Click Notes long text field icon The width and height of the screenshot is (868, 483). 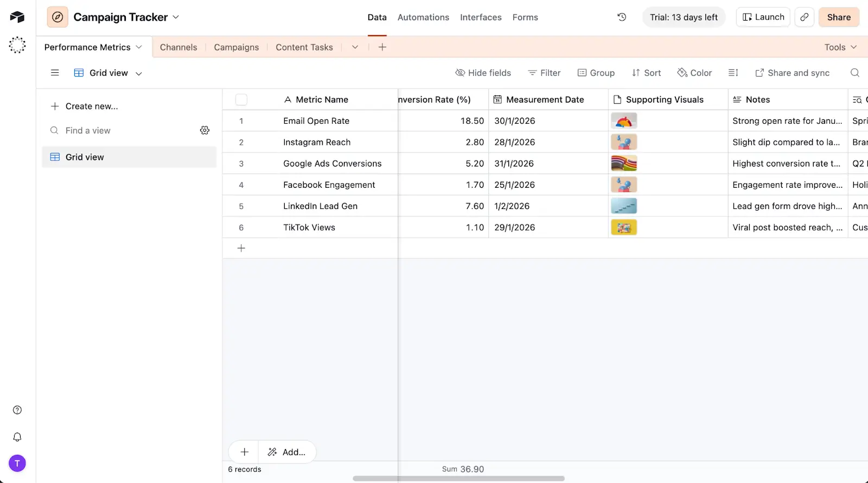click(x=737, y=99)
